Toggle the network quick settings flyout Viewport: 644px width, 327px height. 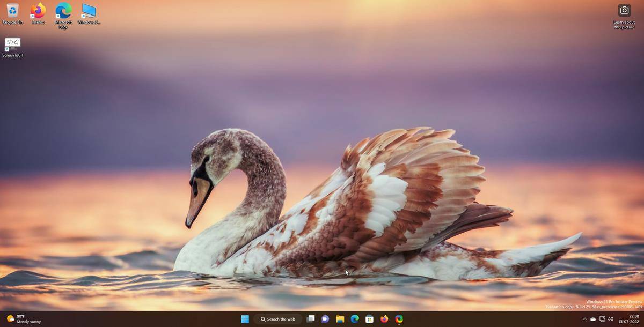pyautogui.click(x=602, y=319)
